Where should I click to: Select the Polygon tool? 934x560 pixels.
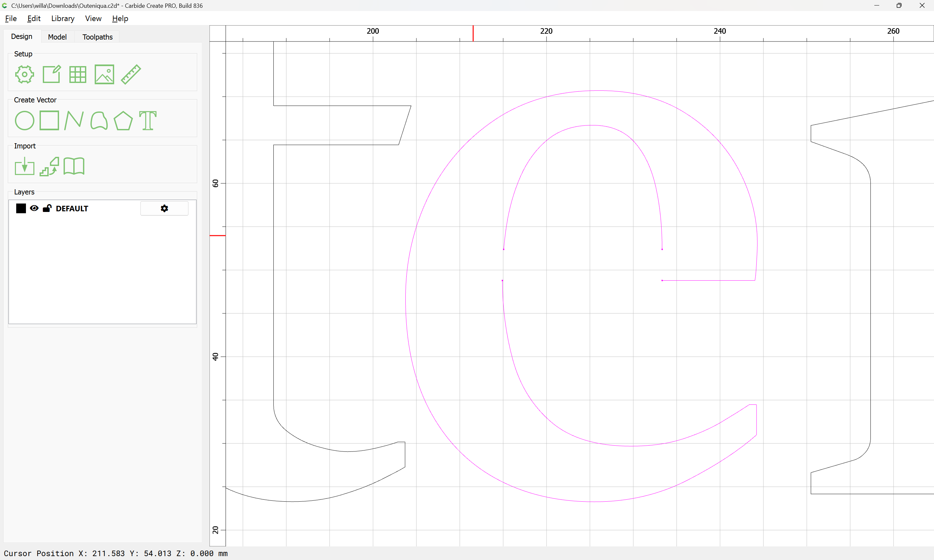point(123,121)
